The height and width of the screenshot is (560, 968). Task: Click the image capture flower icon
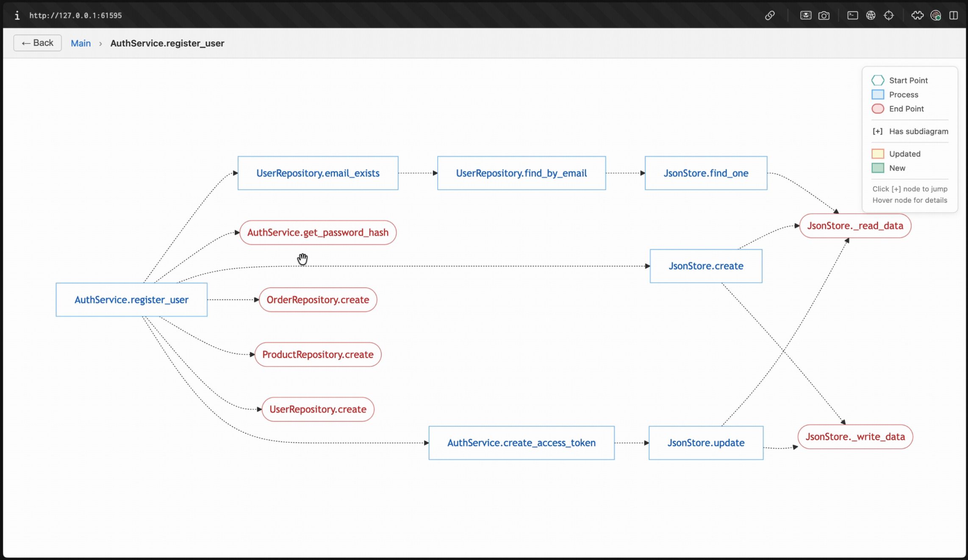(x=805, y=16)
